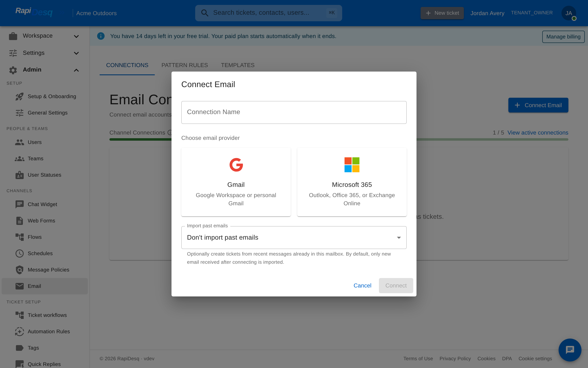Click the Message Policies shield icon

coord(19,270)
